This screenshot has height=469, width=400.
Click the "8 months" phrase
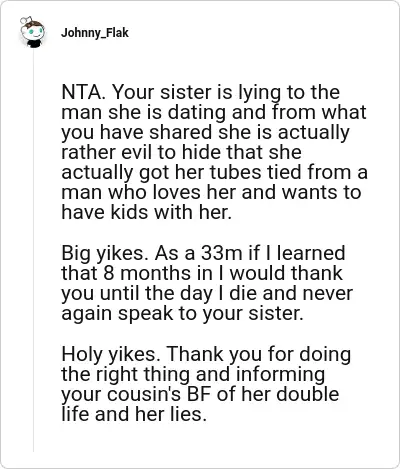pyautogui.click(x=153, y=273)
